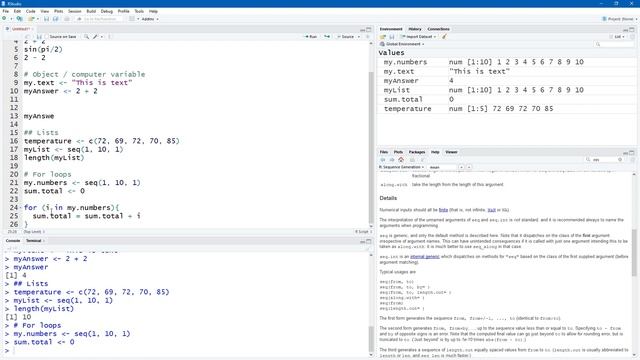Open Import Dataset dropdown

tap(418, 37)
